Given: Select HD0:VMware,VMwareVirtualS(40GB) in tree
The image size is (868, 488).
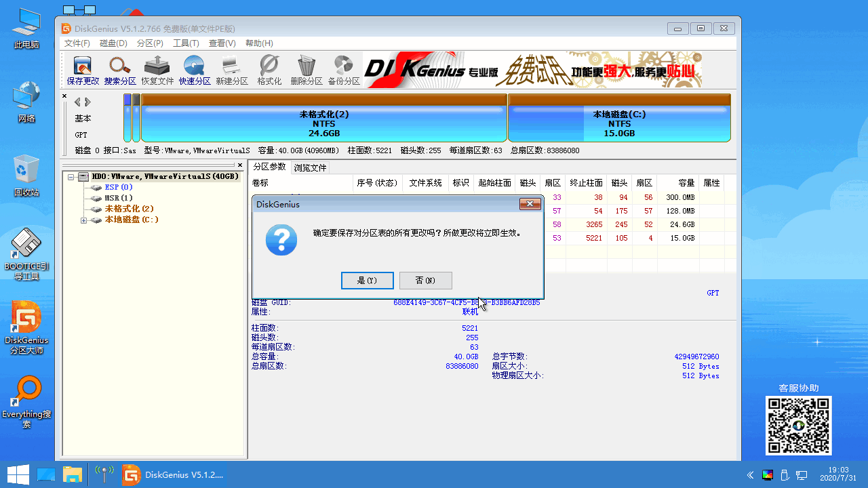Looking at the screenshot, I should pyautogui.click(x=165, y=176).
